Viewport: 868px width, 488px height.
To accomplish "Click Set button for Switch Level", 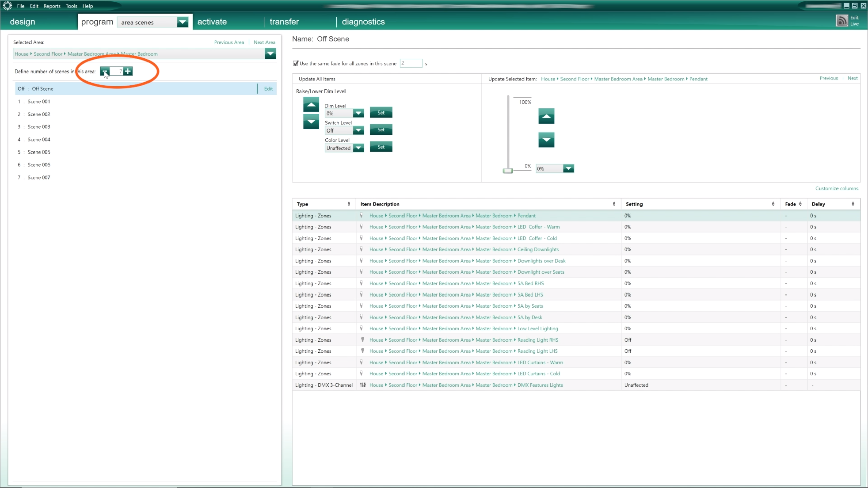I will point(381,129).
